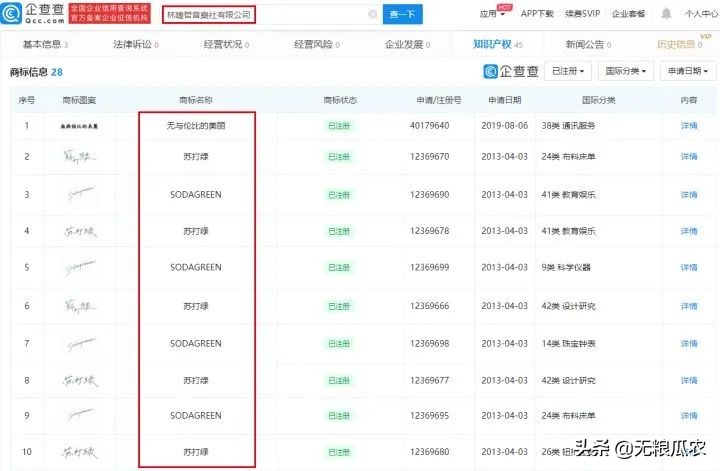Click the SODAGREEN signature image in row 9
The width and height of the screenshot is (720, 471).
[x=81, y=415]
